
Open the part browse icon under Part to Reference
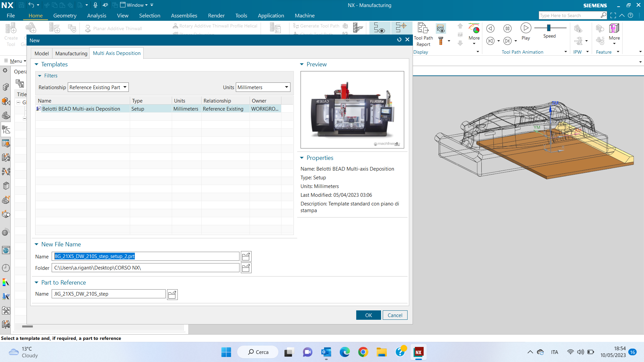coord(172,294)
